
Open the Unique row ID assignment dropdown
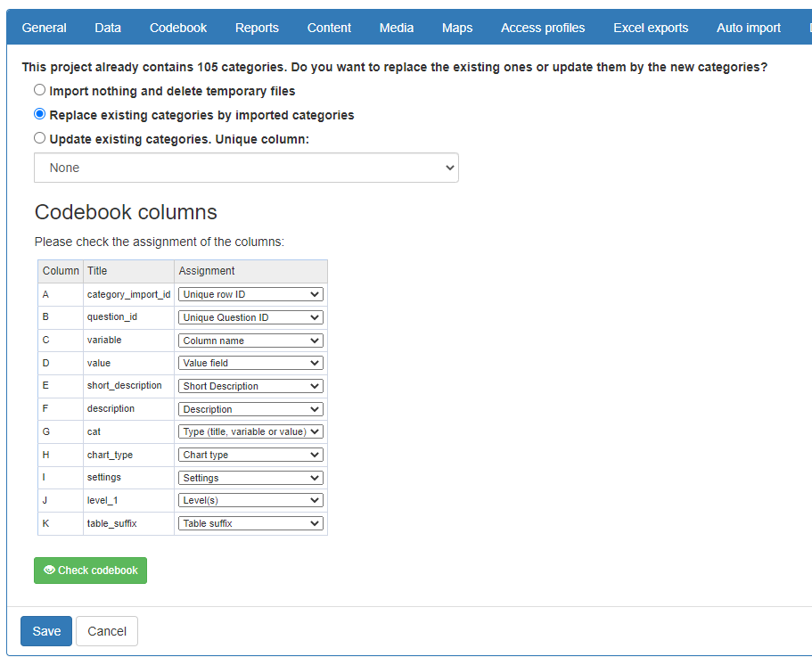pyautogui.click(x=250, y=294)
